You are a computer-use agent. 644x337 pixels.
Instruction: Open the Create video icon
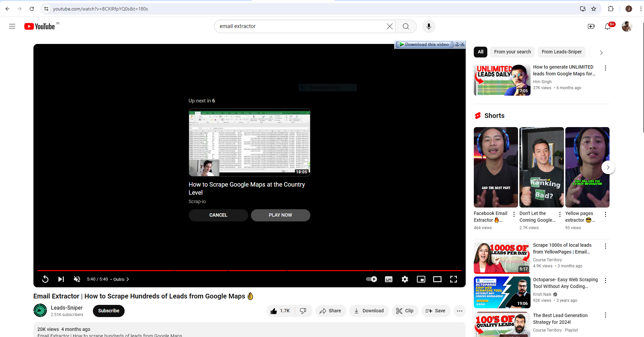pos(591,26)
